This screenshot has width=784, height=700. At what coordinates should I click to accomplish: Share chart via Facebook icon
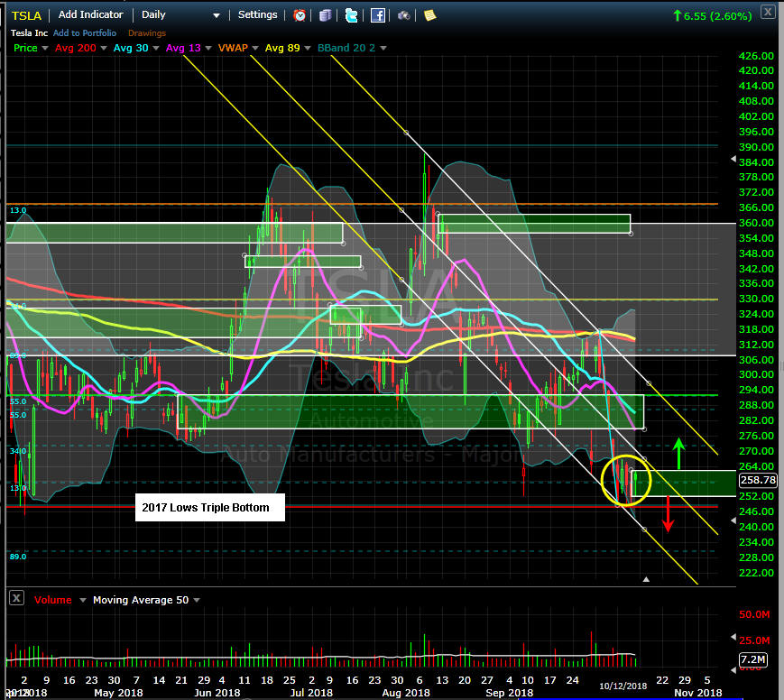378,15
